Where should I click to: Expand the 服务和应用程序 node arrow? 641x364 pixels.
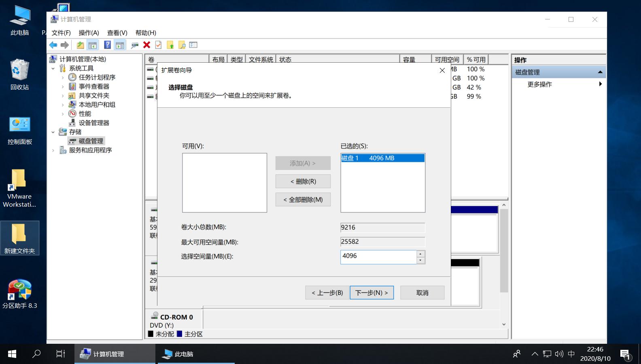coord(53,150)
